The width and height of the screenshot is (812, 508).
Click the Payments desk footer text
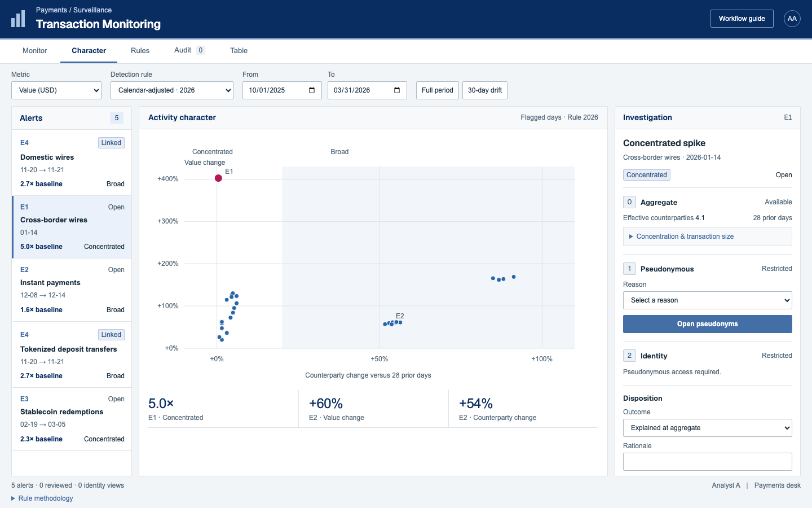click(x=778, y=485)
